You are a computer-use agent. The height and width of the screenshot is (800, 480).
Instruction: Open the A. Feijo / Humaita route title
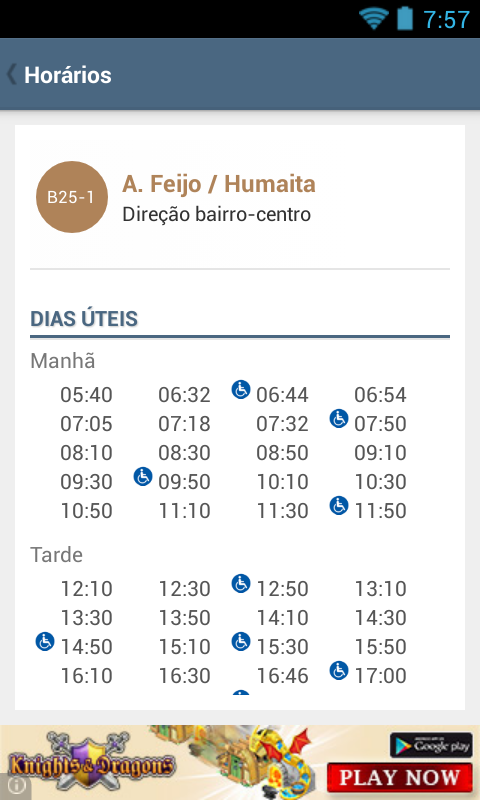tap(219, 184)
